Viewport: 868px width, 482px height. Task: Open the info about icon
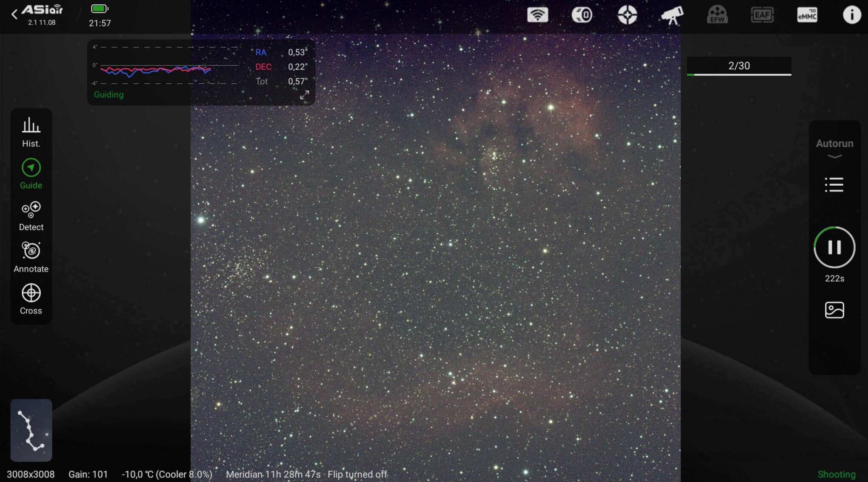(851, 15)
